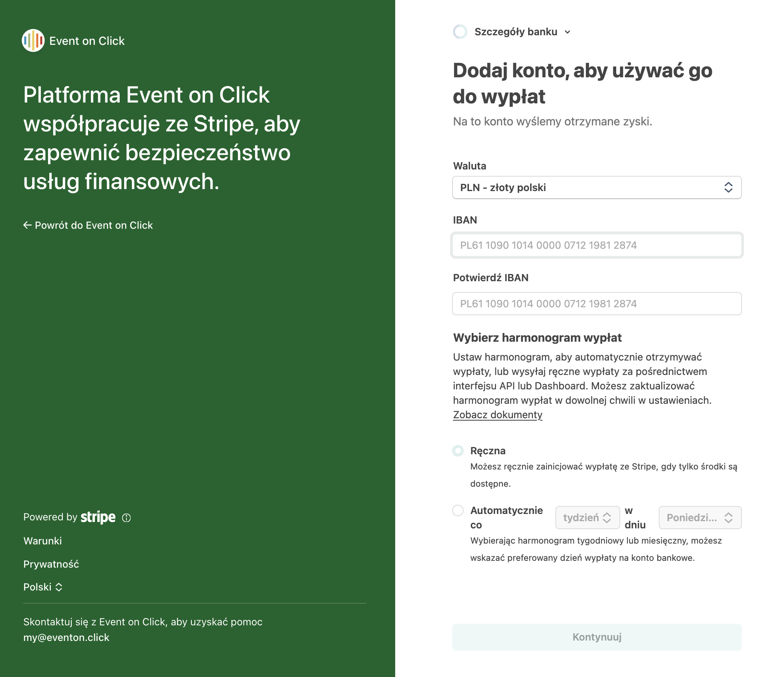
Task: Click the info icon beside Stripe
Action: [127, 518]
